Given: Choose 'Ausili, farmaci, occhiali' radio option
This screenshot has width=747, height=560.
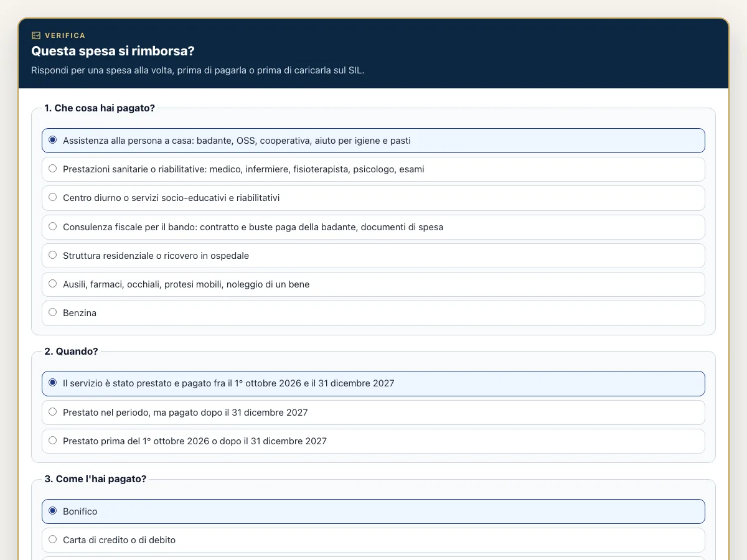Looking at the screenshot, I should 374,284.
